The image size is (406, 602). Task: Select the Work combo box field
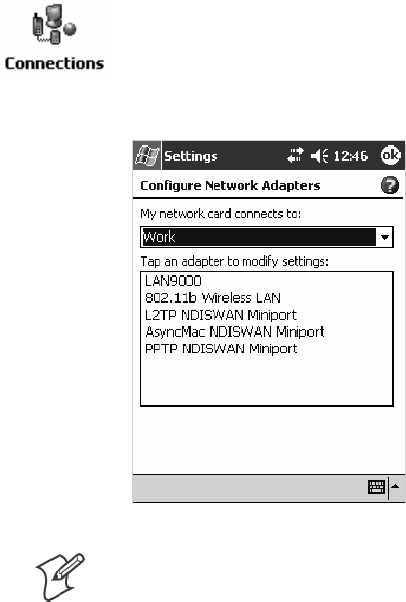[x=267, y=237]
